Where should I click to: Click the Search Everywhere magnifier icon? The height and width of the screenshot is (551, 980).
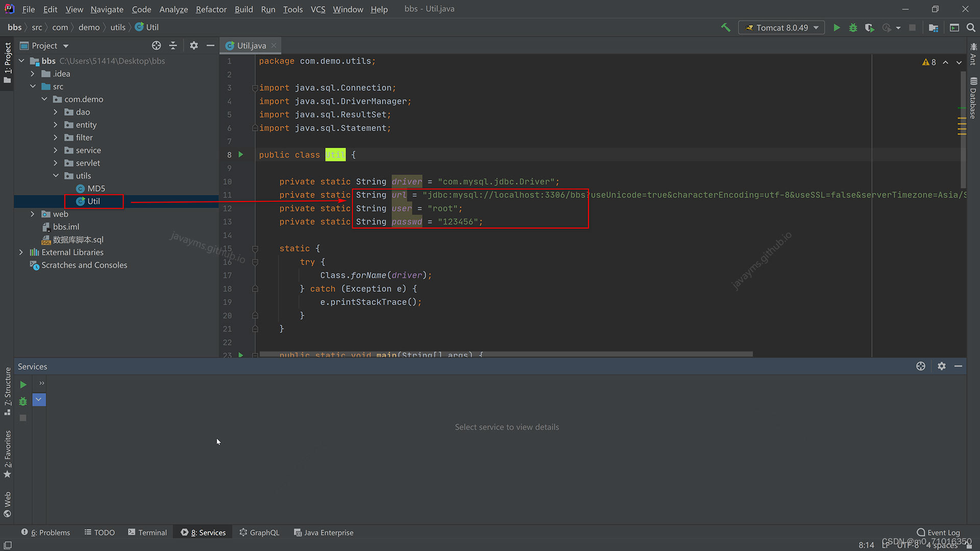tap(971, 28)
